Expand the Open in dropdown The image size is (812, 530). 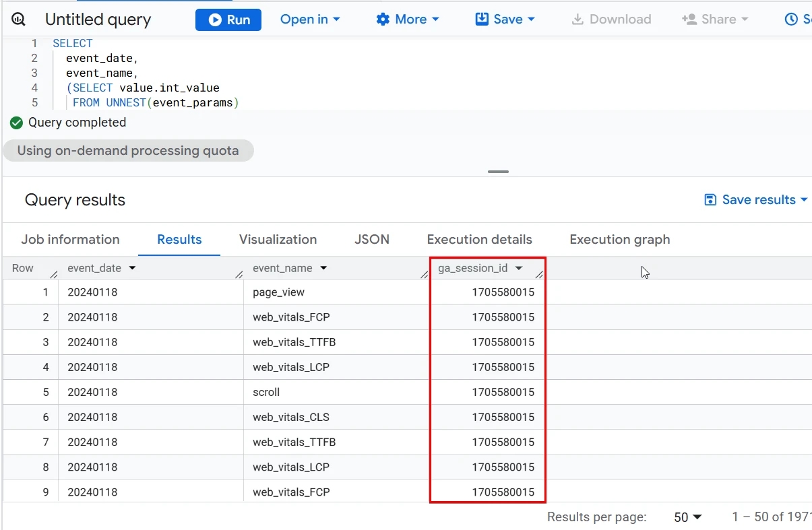[309, 20]
